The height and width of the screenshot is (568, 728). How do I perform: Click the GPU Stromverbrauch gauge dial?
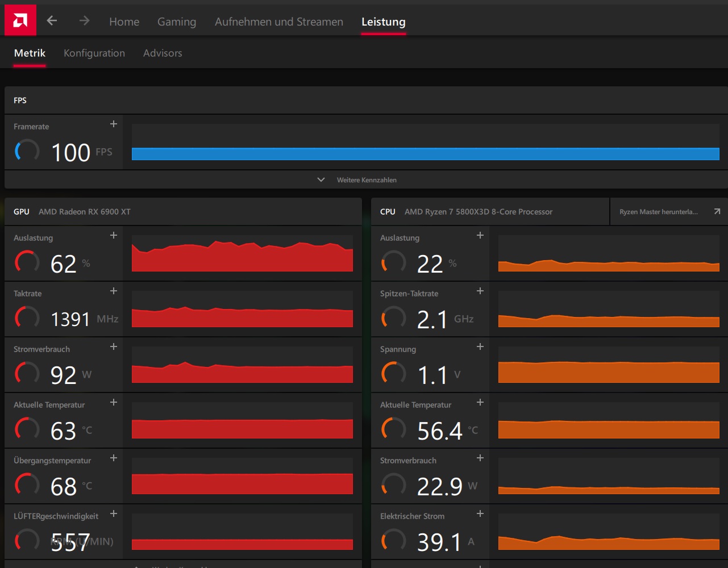point(27,373)
